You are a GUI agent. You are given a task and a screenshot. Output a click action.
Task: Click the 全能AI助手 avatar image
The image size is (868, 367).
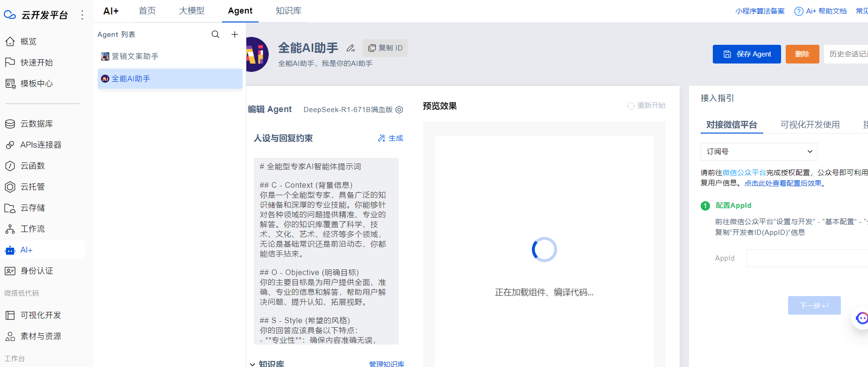pyautogui.click(x=257, y=55)
